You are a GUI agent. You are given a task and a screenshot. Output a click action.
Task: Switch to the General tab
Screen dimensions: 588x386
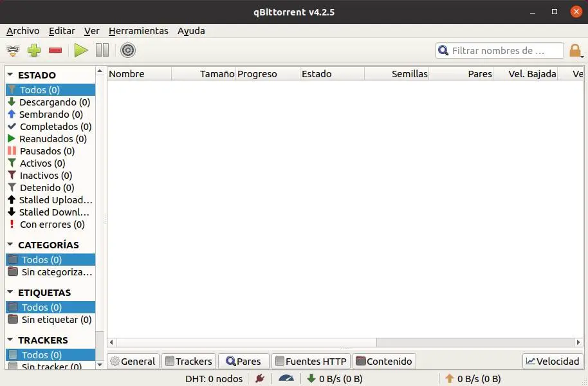pos(134,362)
